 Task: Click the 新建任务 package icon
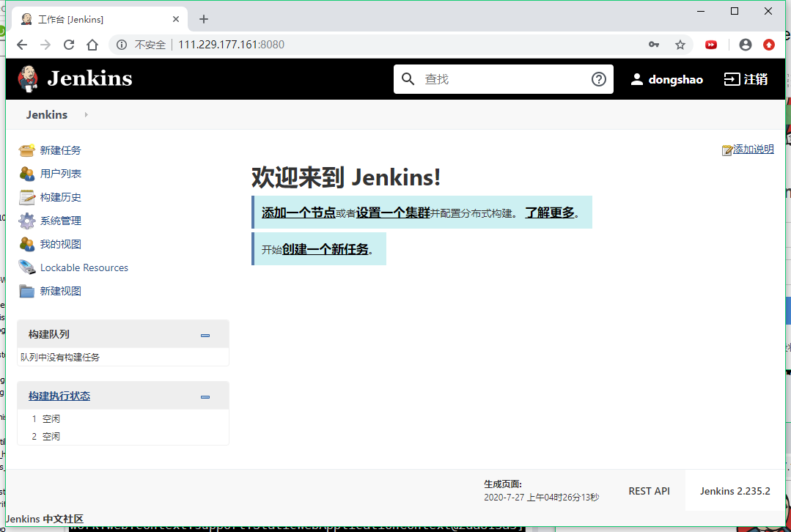(26, 149)
